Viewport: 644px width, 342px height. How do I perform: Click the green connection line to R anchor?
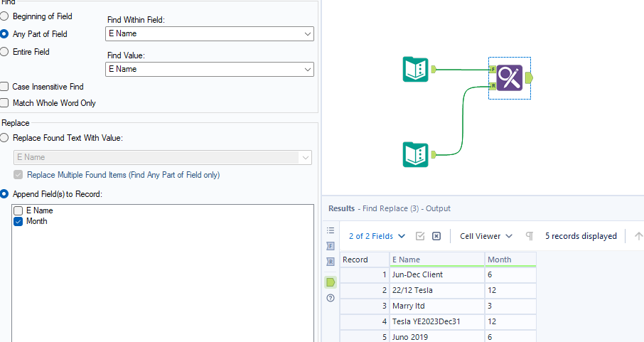(x=463, y=119)
